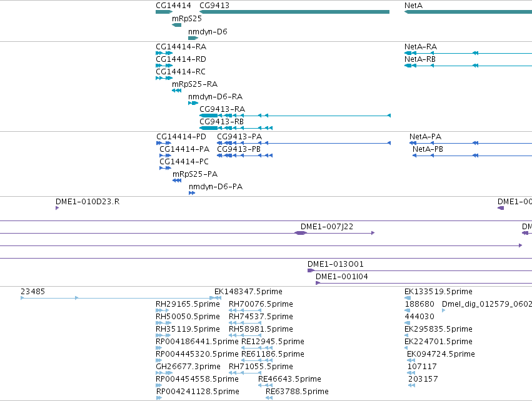
Task: Click feature 188680 label
Action: (x=419, y=304)
